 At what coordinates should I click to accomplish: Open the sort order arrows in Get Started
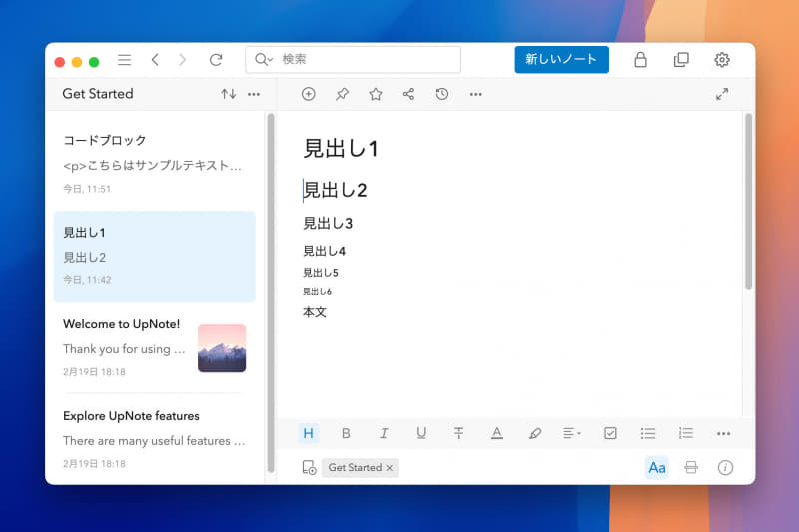pyautogui.click(x=228, y=94)
